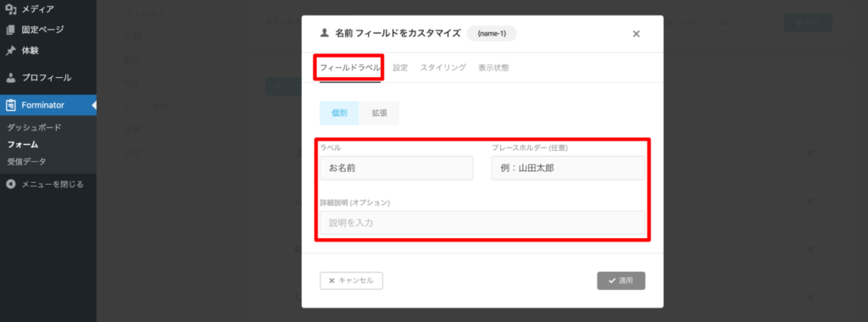Image resolution: width=868 pixels, height=322 pixels.
Task: Open the 受信データ submenu link
Action: pos(26,162)
